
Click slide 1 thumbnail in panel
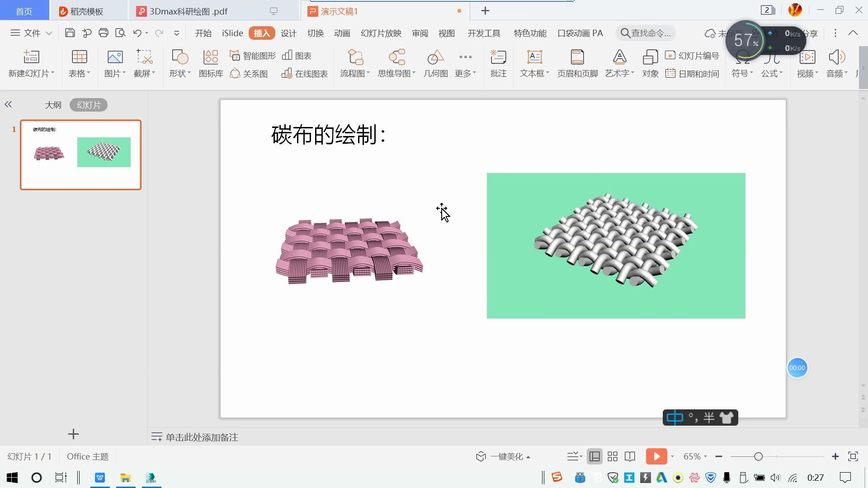click(x=80, y=154)
